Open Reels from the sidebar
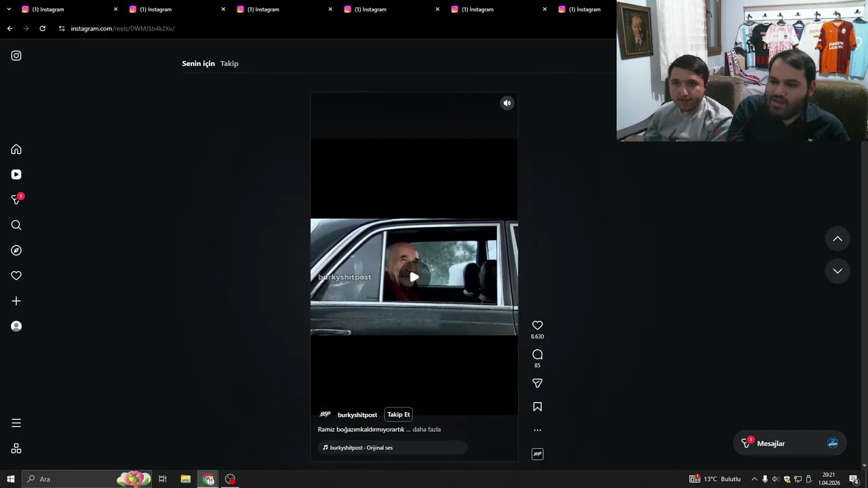Image resolution: width=868 pixels, height=488 pixels. point(16,174)
